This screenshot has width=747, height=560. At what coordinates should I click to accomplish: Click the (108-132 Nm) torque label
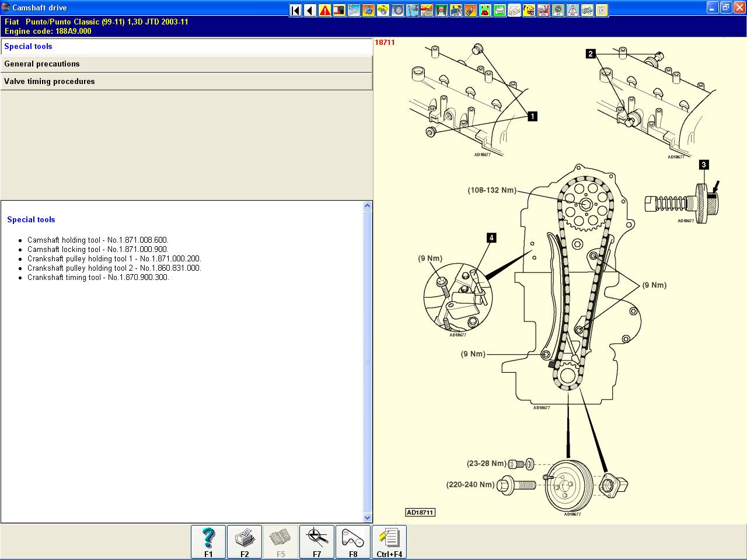pos(492,190)
